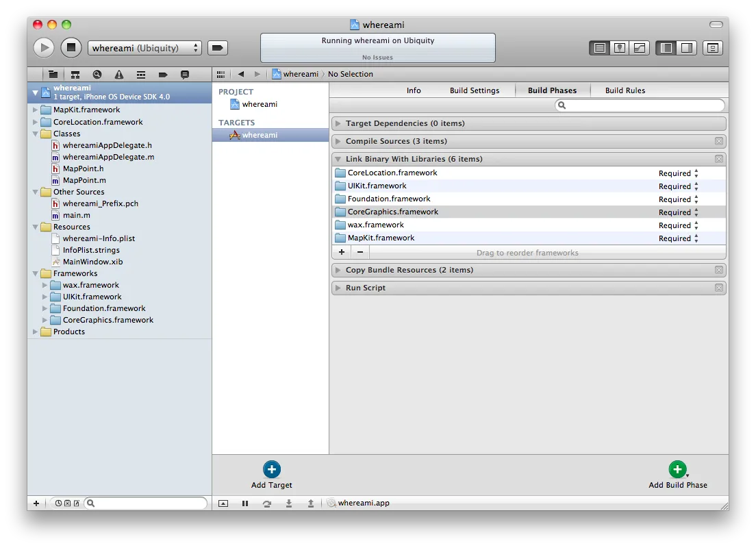This screenshot has height=548, width=756.
Task: Expand Copy Bundle Resources section
Action: point(338,270)
